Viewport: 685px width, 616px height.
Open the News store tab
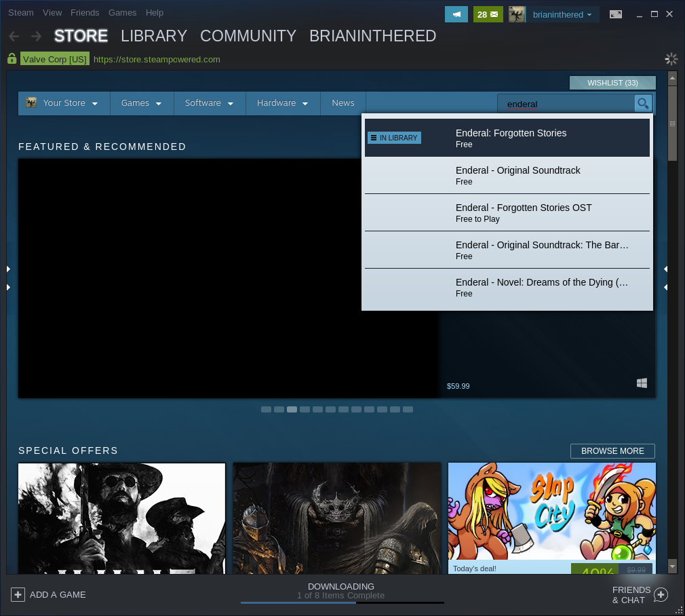coord(343,103)
